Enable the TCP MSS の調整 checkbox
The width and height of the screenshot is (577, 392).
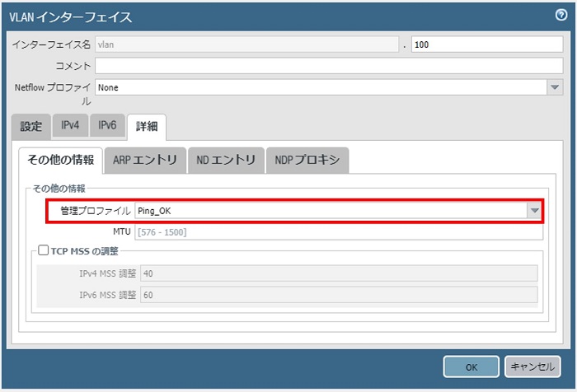click(x=45, y=250)
